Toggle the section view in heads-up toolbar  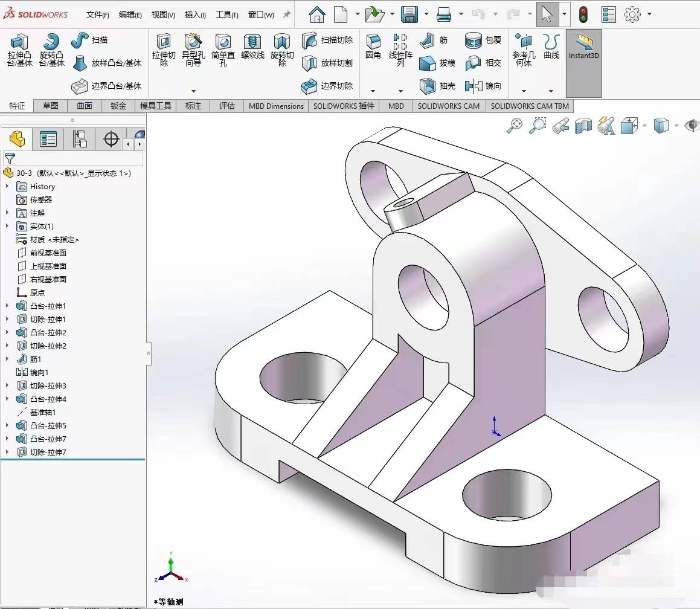583,126
